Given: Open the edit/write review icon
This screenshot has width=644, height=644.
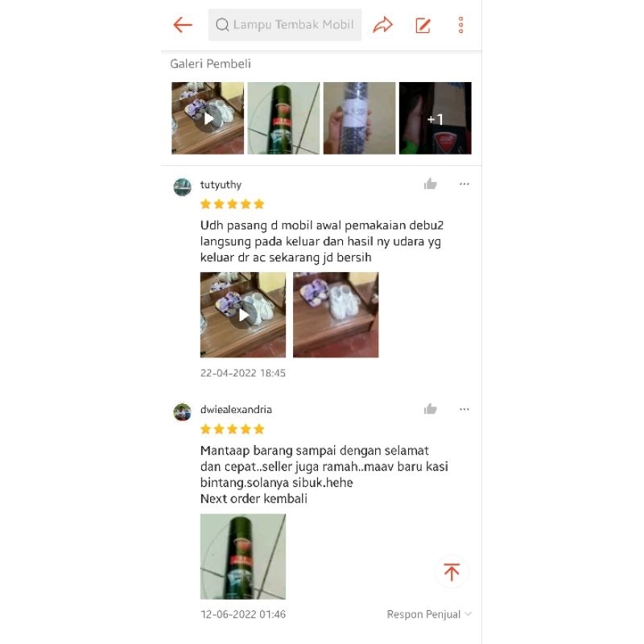Looking at the screenshot, I should pyautogui.click(x=423, y=25).
